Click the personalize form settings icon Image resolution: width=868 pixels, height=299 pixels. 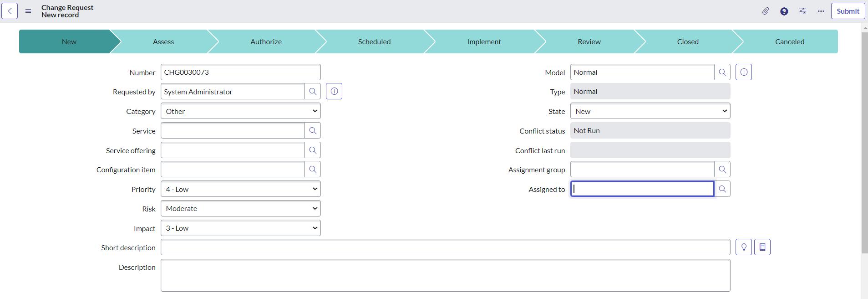pos(802,11)
